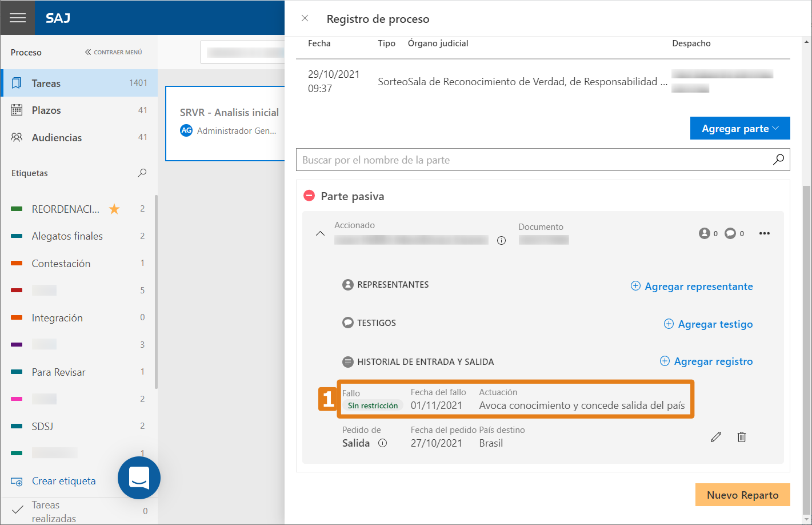Select the SDSJ label
Screen dimensions: 812x525
(x=42, y=426)
